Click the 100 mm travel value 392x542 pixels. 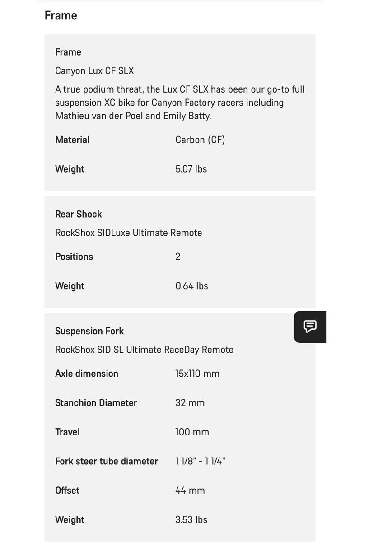click(x=192, y=432)
